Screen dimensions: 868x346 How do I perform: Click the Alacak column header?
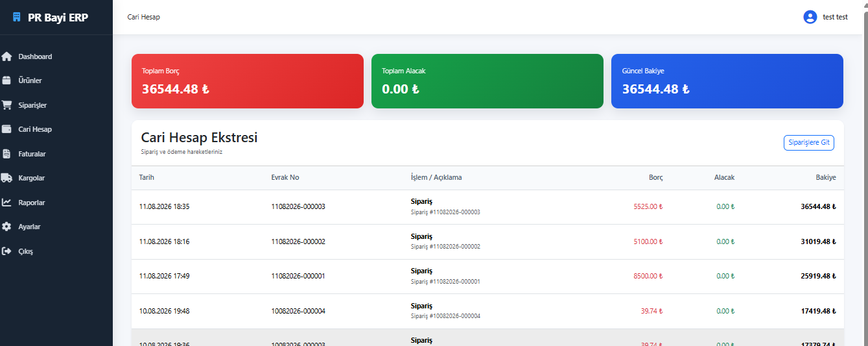point(724,177)
